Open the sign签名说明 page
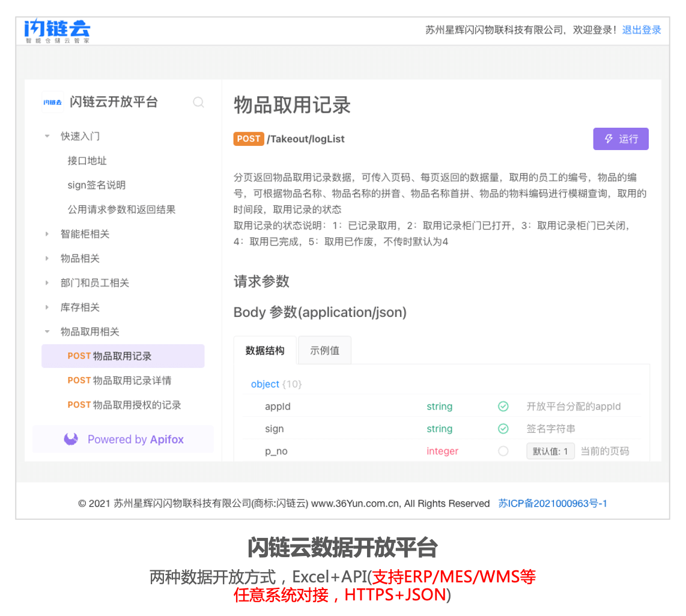 coord(96,185)
